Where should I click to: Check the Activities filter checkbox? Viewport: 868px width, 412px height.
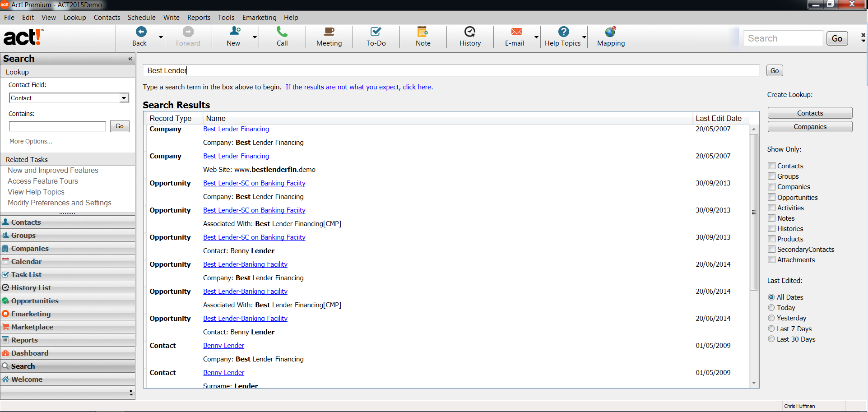[x=771, y=208]
